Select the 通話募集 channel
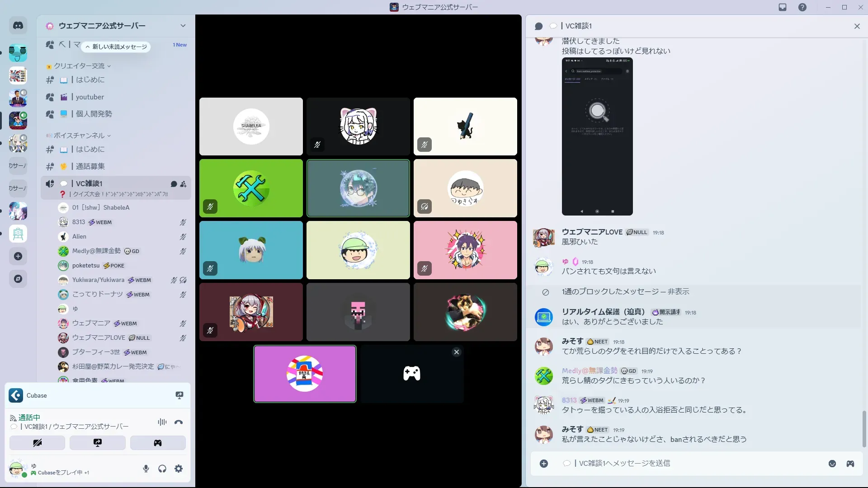 (x=90, y=166)
